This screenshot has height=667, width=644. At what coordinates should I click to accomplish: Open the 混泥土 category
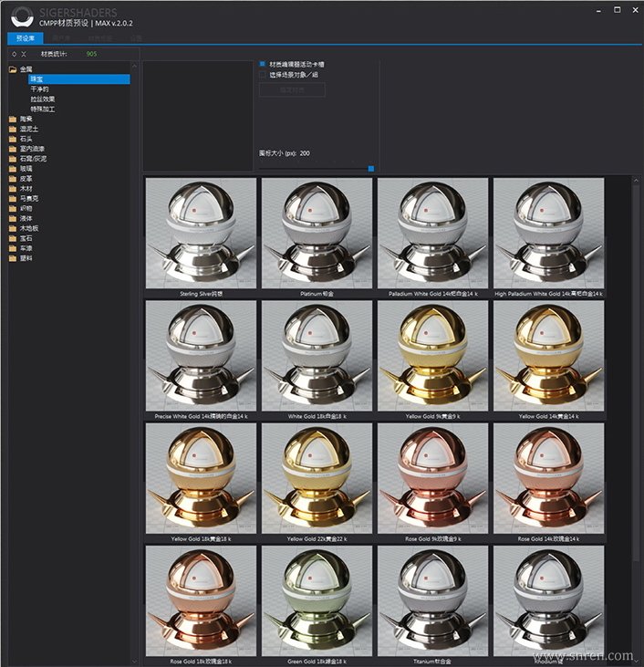tap(27, 129)
